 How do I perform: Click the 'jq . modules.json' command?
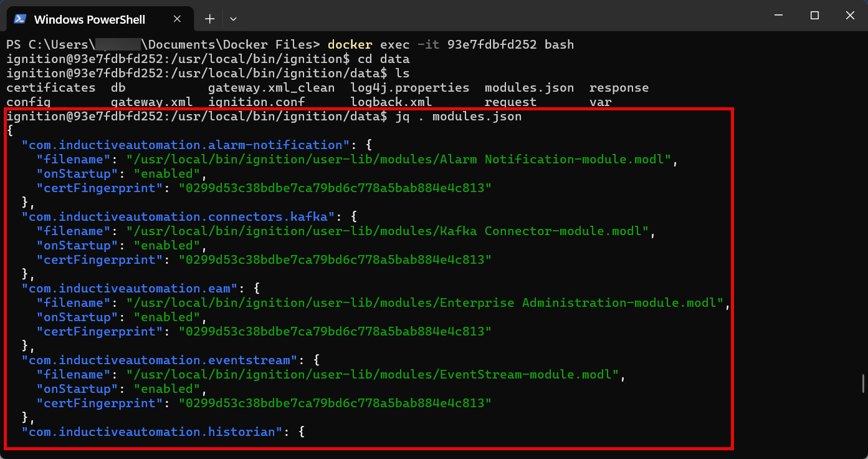coord(459,116)
